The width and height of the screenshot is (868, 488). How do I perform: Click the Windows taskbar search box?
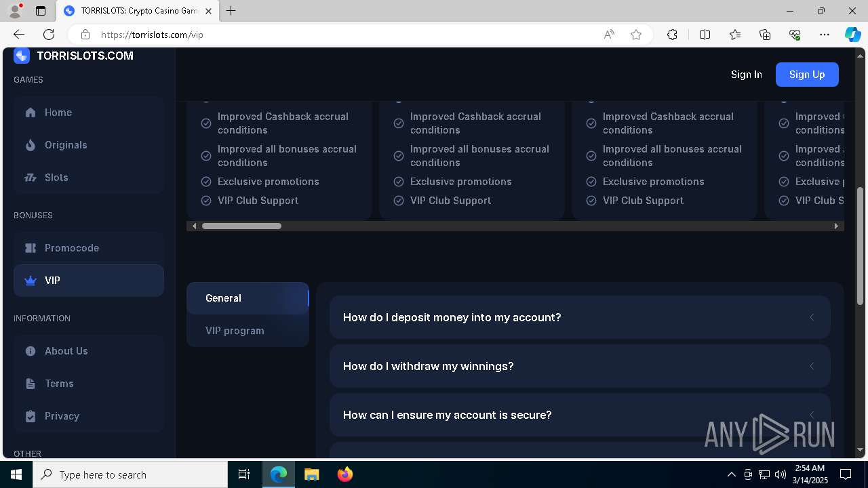pyautogui.click(x=130, y=474)
